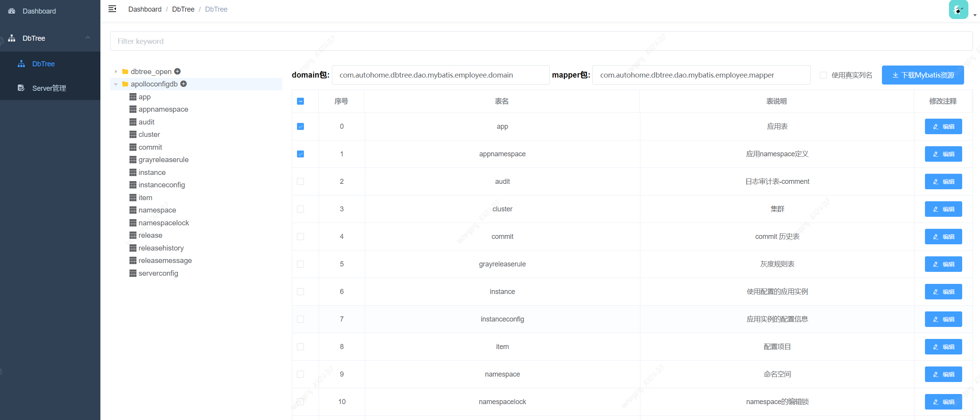
Task: Click plus icon beside apolloconfigdb folder
Action: point(184,84)
